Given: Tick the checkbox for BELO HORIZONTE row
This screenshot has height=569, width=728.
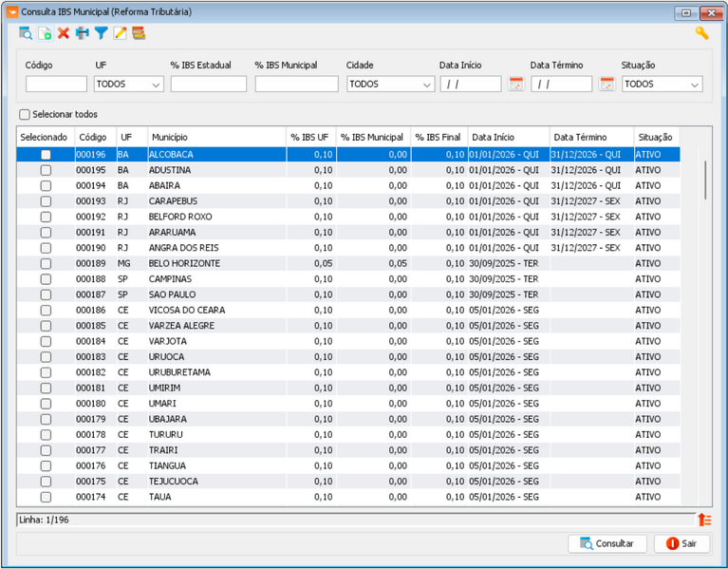Looking at the screenshot, I should click(x=46, y=263).
